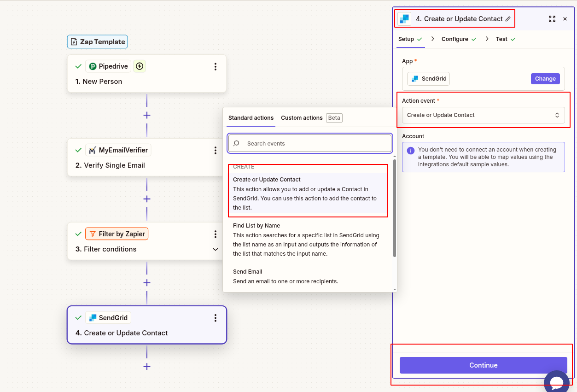The height and width of the screenshot is (392, 577).
Task: Open the three-dot menu on New Person step
Action: point(215,66)
